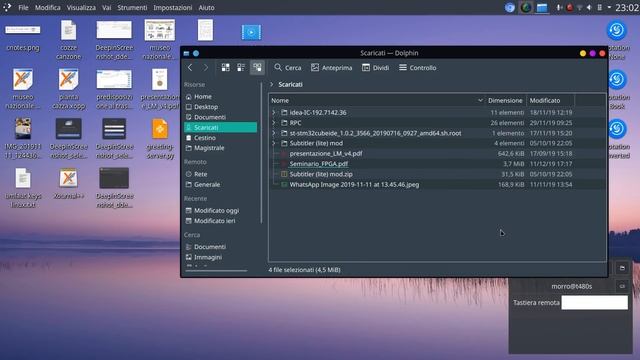The width and height of the screenshot is (640, 360).
Task: Click the zip archive icon of Subtitler mod.zip
Action: pos(284,174)
